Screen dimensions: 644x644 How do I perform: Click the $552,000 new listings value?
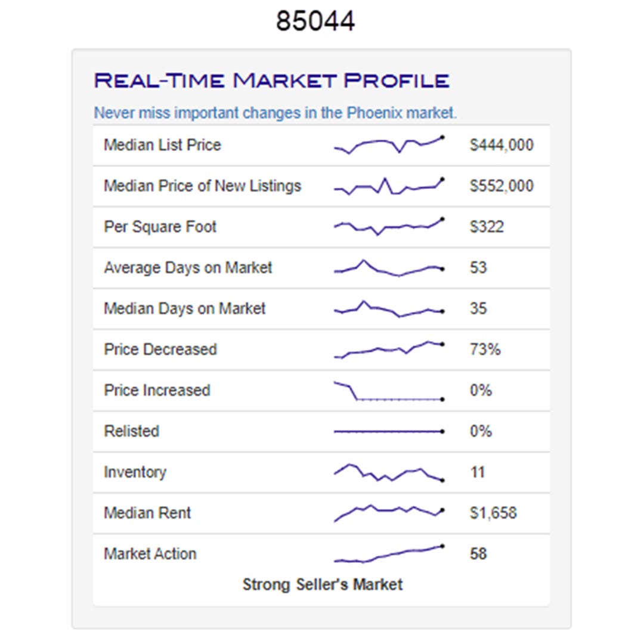(501, 186)
